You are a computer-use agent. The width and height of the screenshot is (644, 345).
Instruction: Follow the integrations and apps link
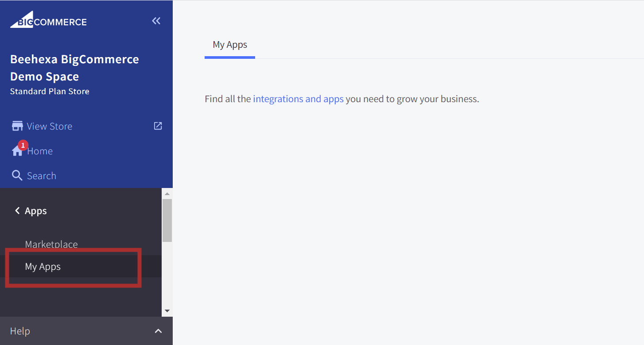[x=298, y=99]
